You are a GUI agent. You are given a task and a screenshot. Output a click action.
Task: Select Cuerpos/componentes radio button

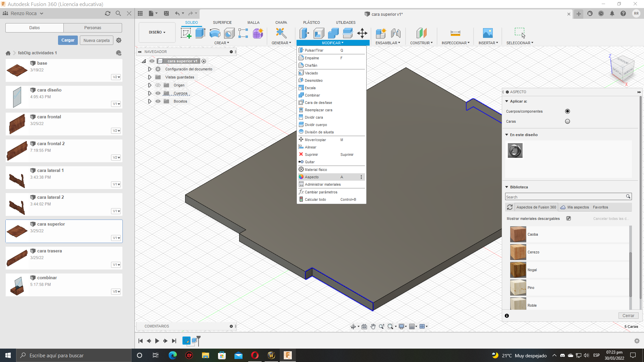[568, 111]
